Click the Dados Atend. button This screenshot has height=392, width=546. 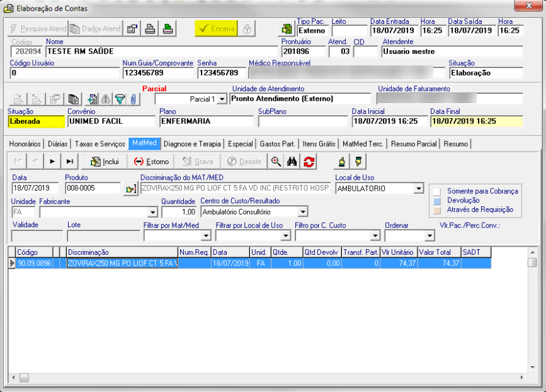point(96,28)
